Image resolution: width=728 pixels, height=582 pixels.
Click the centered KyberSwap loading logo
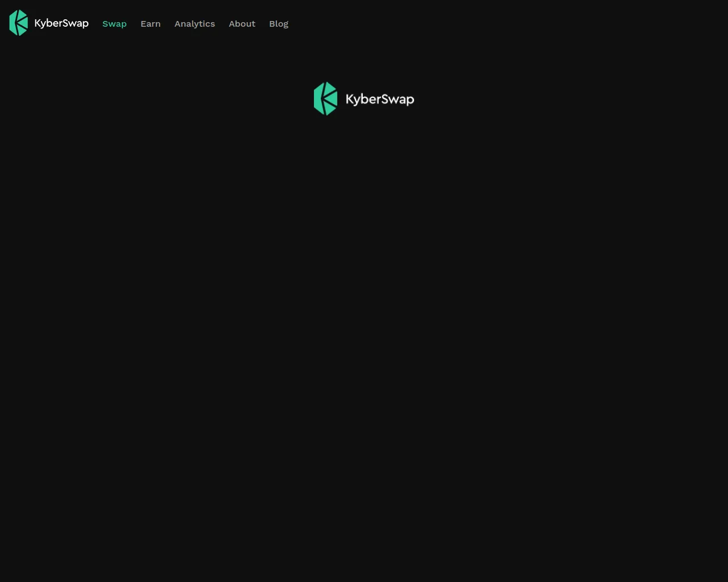point(364,99)
